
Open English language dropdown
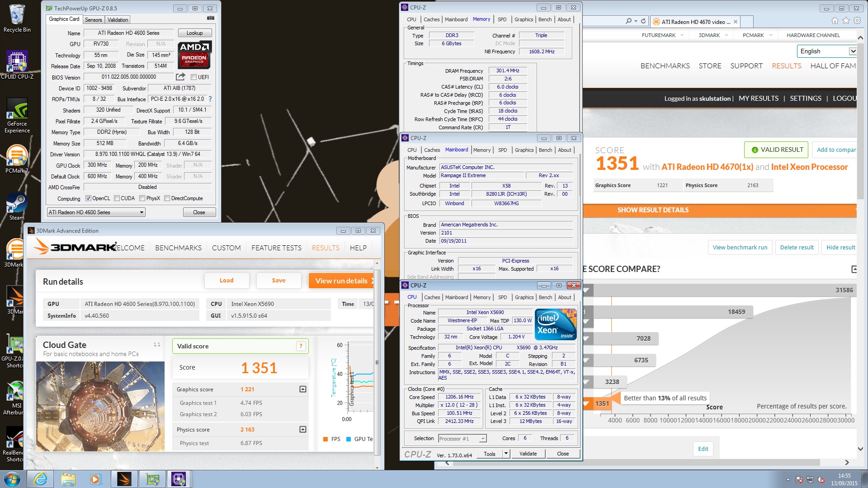pyautogui.click(x=827, y=51)
